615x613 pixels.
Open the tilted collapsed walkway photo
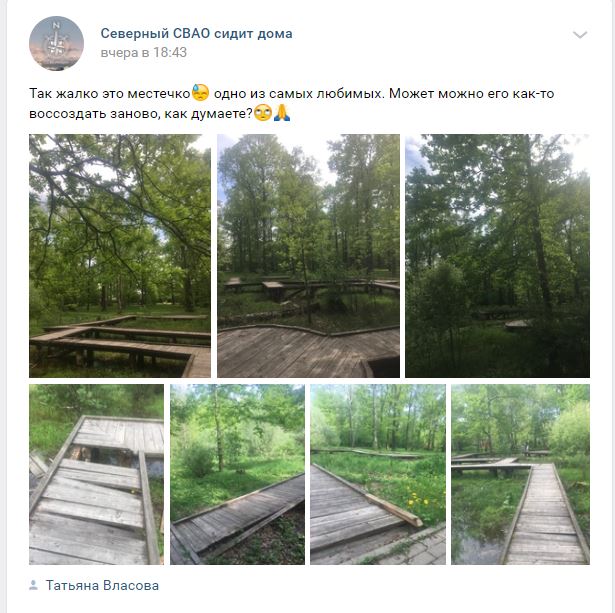tap(237, 474)
